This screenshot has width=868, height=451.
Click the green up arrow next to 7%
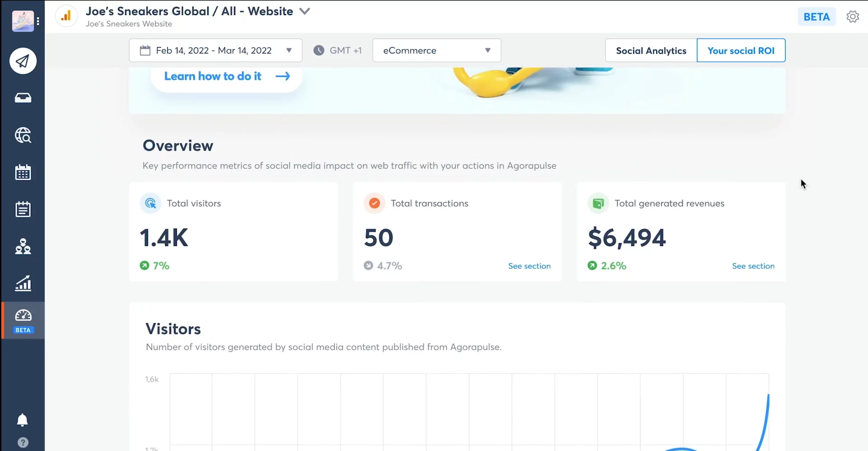[x=144, y=266]
